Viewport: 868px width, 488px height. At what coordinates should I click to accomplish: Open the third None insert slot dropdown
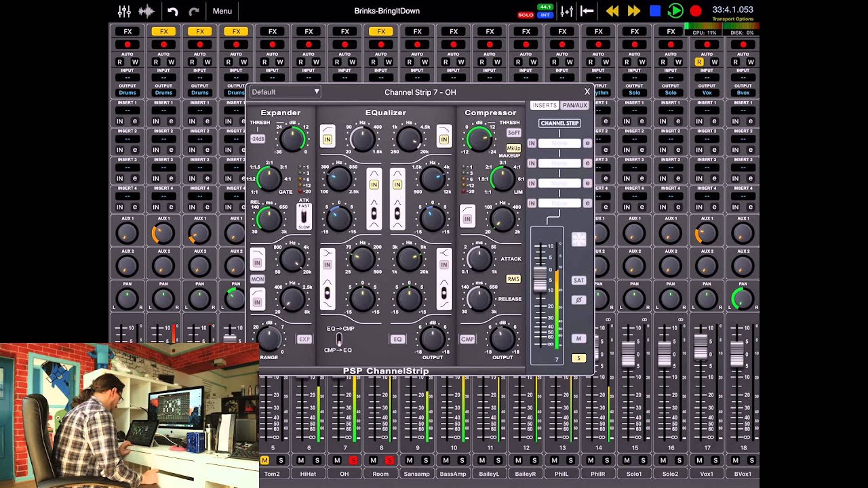559,183
